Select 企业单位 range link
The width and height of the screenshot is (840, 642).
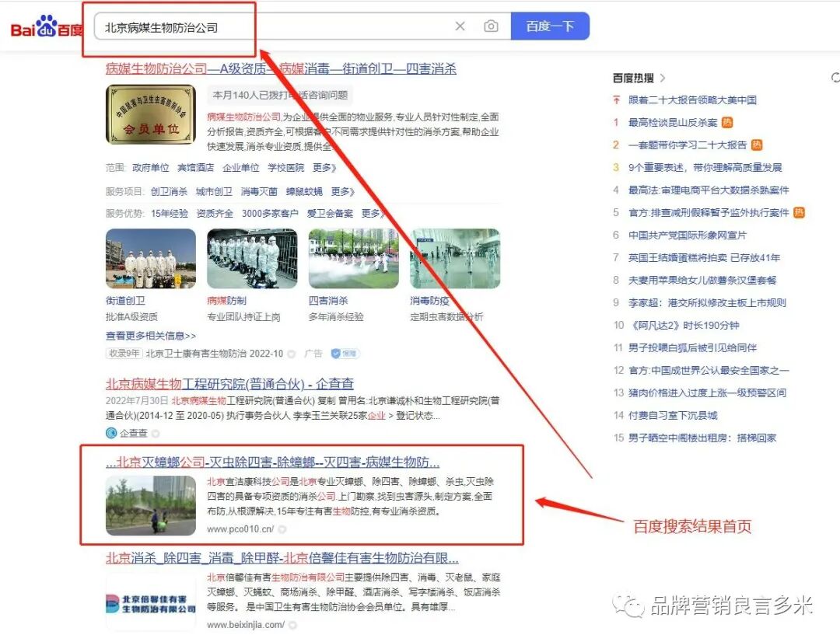click(240, 168)
